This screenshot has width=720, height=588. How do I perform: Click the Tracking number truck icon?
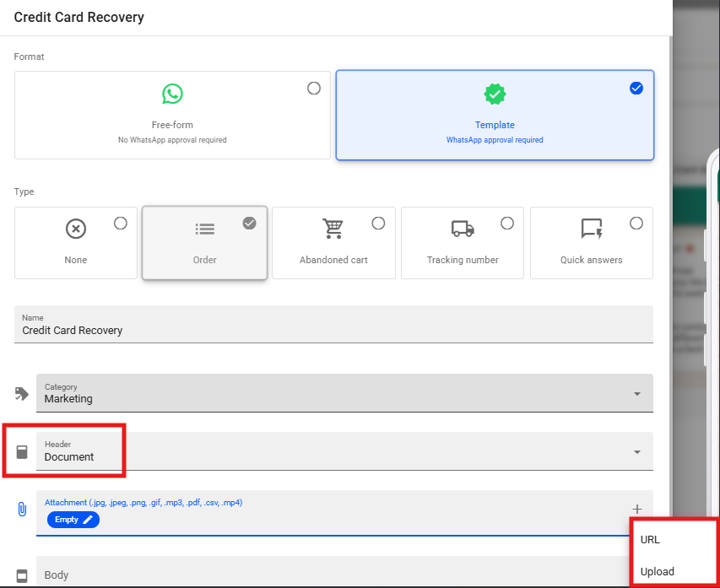pyautogui.click(x=463, y=229)
